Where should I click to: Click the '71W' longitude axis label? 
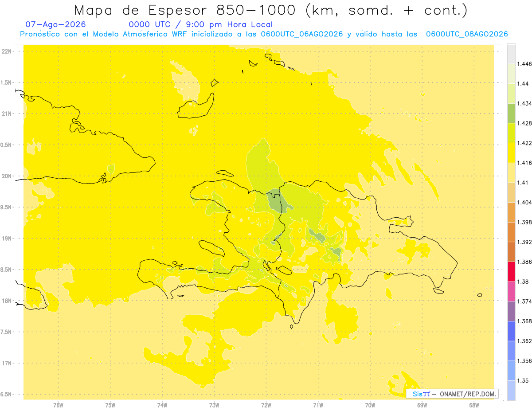tap(318, 405)
